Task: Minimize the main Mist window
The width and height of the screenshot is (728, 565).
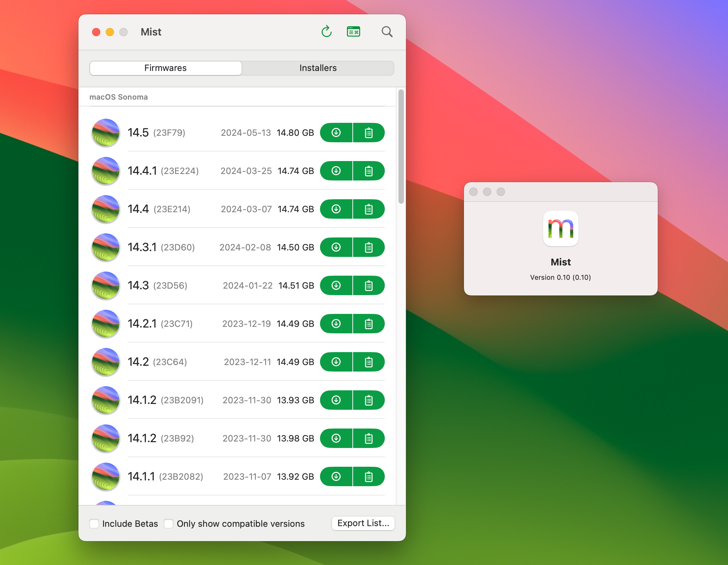Action: click(110, 32)
